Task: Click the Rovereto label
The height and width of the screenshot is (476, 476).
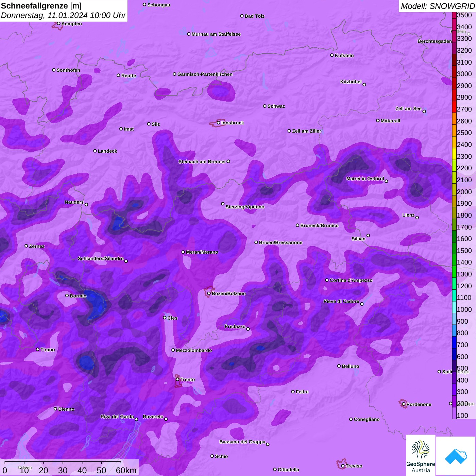Action: click(x=153, y=417)
